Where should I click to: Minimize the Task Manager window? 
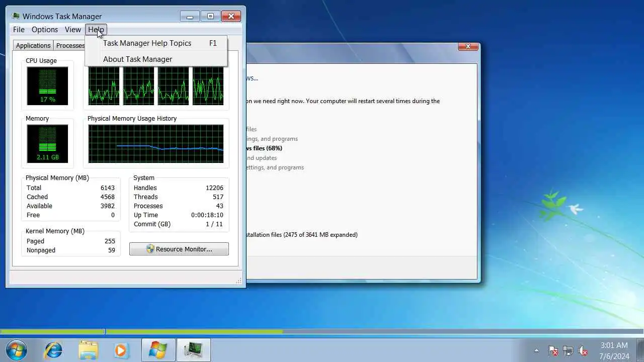coord(190,16)
